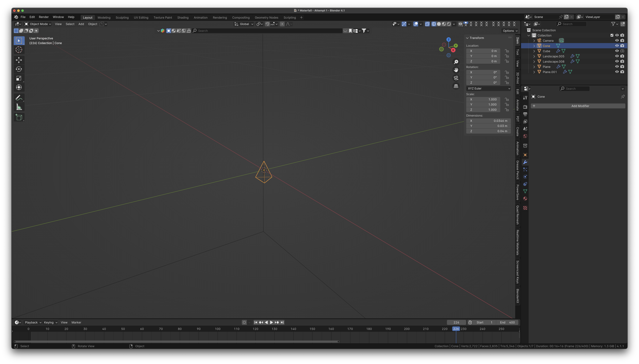Activate the Rotate tool
The height and width of the screenshot is (364, 639).
[19, 69]
